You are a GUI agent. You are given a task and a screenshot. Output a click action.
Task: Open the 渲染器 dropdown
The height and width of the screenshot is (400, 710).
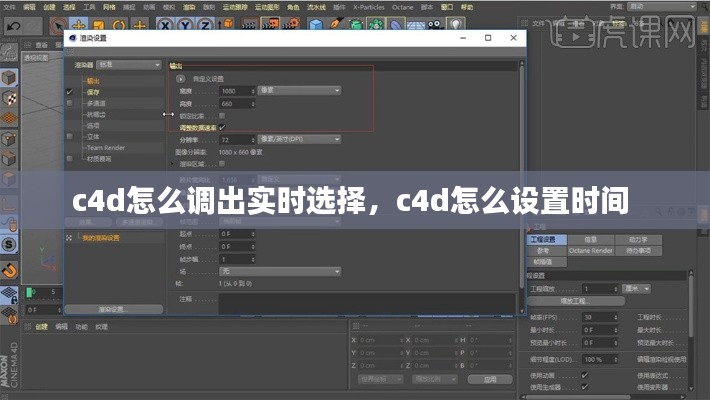click(136, 65)
